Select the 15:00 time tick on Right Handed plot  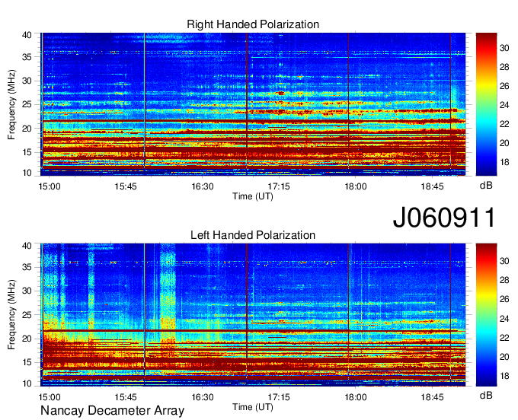50,186
